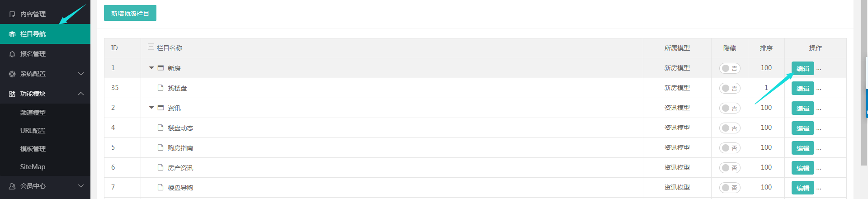Click the page icon beside 购房指南
The image size is (868, 199).
coord(160,147)
